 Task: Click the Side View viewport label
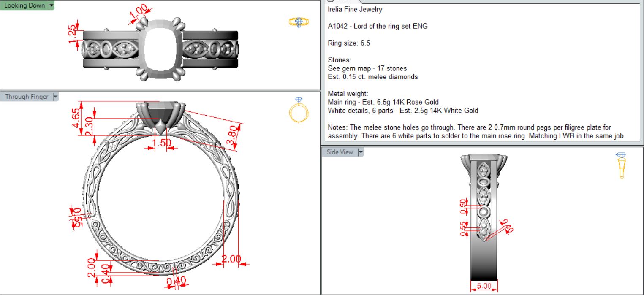340,152
